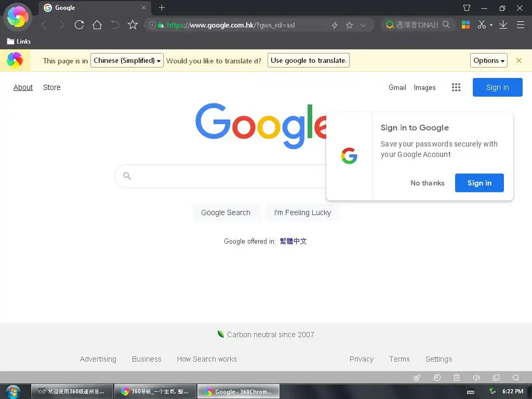Open the Links bookmarks folder

point(19,42)
